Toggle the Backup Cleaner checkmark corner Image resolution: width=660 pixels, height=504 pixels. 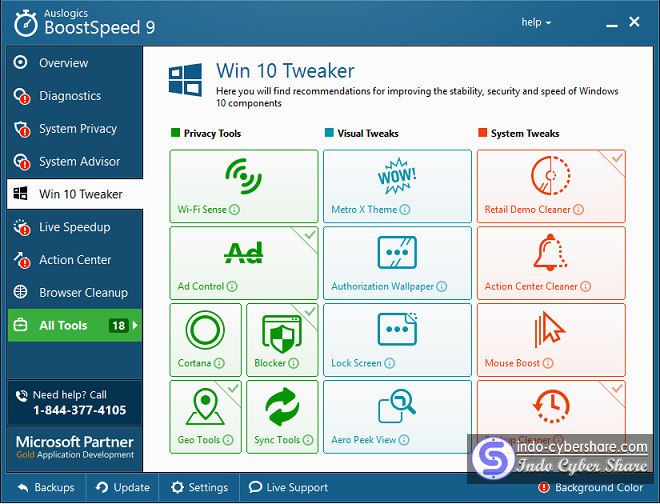click(616, 389)
